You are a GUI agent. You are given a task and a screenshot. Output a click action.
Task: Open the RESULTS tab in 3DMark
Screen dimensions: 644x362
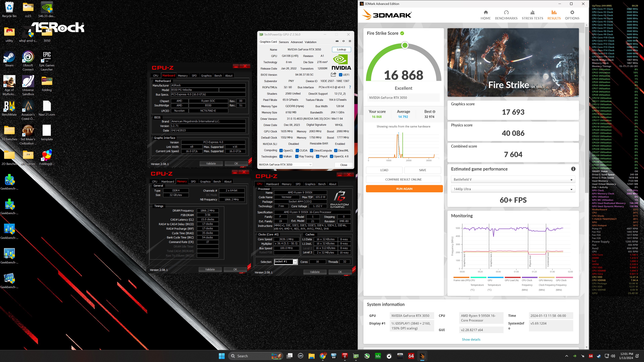point(554,15)
